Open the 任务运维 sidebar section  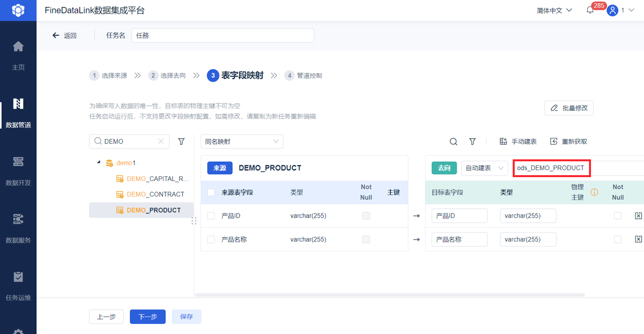point(18,286)
